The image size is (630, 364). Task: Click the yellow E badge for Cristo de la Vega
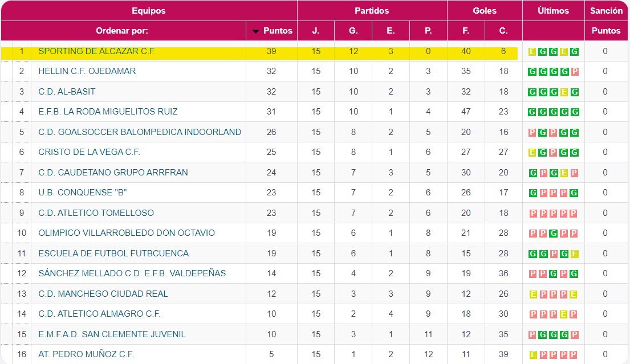point(533,152)
